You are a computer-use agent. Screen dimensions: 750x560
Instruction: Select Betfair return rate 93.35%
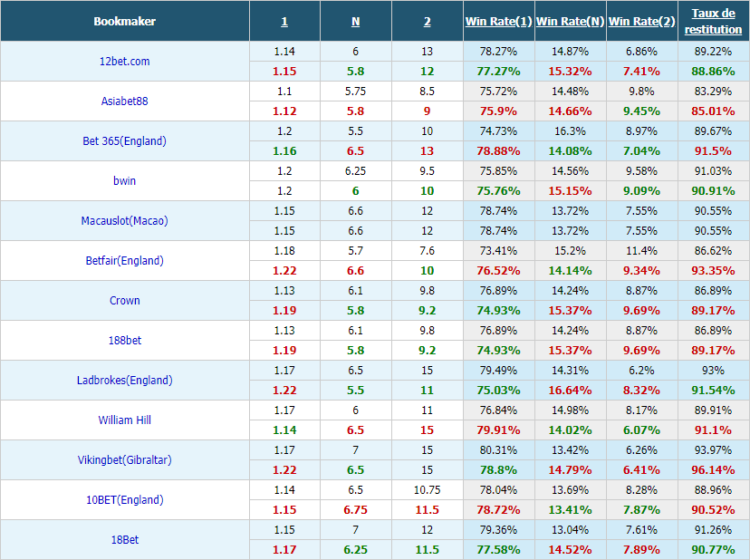[x=713, y=270]
